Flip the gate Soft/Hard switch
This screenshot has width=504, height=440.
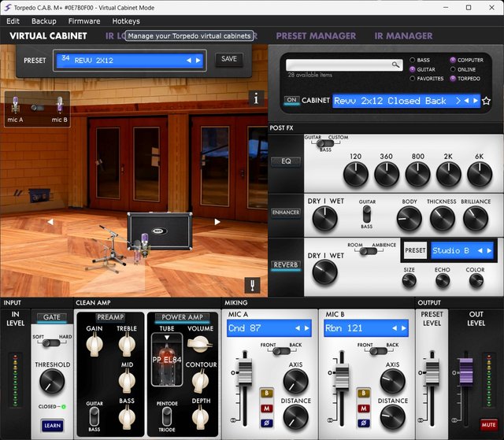51,342
